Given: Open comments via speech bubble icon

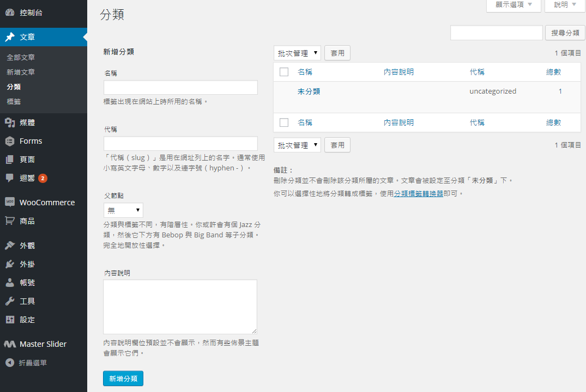Looking at the screenshot, I should (9, 178).
